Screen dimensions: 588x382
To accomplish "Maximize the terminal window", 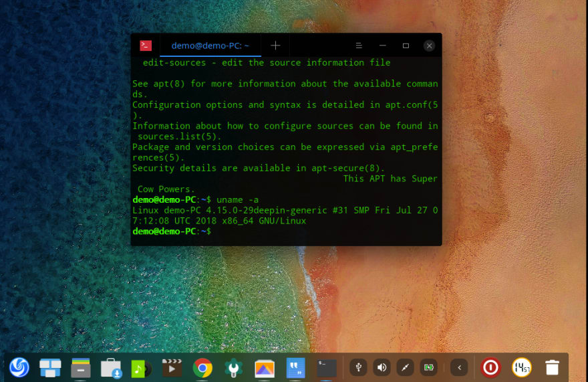I will pos(406,45).
